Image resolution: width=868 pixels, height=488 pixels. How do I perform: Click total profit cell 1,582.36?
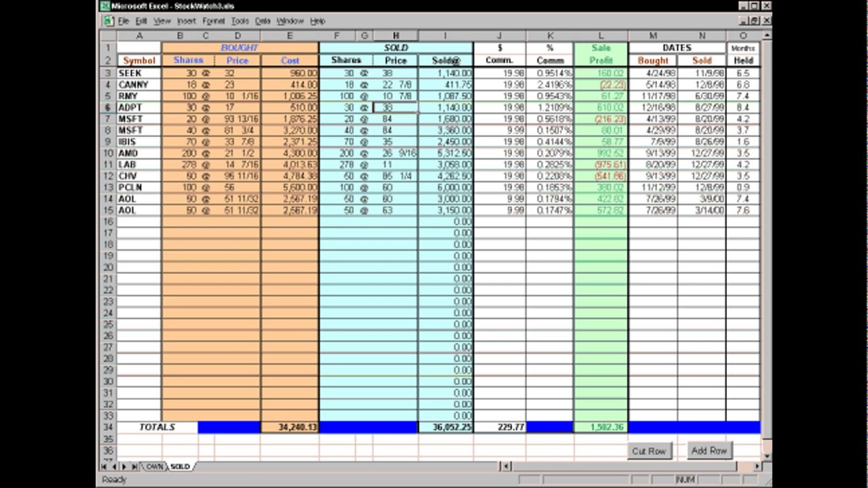601,427
